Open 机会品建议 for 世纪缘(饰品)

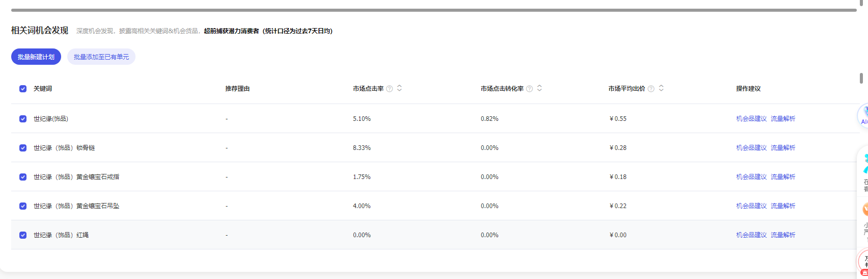tap(751, 119)
